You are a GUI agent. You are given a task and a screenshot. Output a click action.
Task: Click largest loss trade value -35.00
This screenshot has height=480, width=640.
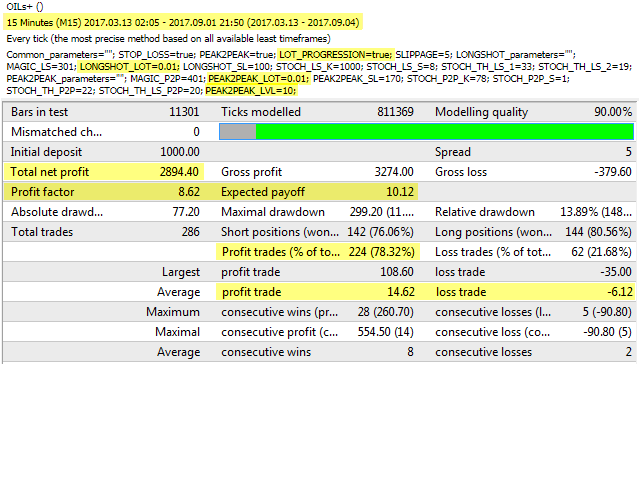(x=616, y=272)
